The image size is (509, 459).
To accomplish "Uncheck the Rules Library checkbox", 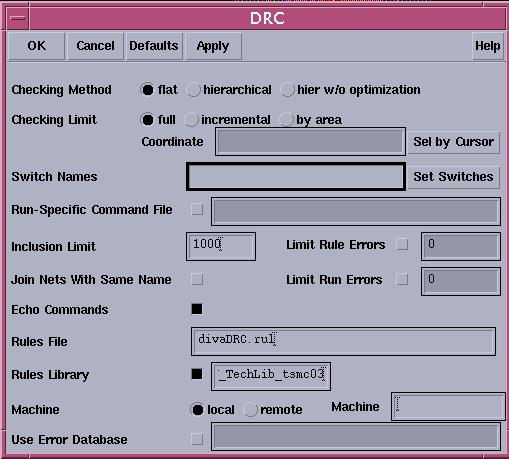I will pos(197,374).
